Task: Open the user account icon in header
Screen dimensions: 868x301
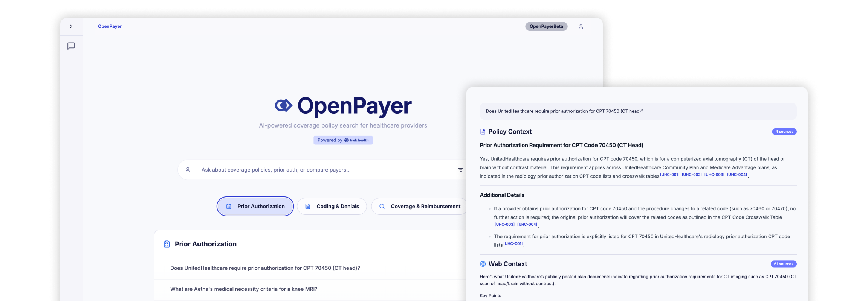Action: pyautogui.click(x=581, y=26)
